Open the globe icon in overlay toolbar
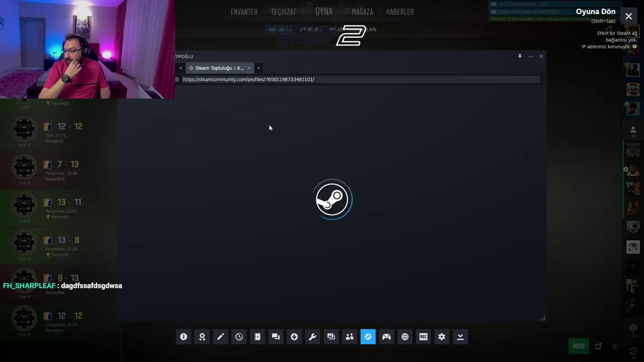This screenshot has height=362, width=644. [x=405, y=337]
